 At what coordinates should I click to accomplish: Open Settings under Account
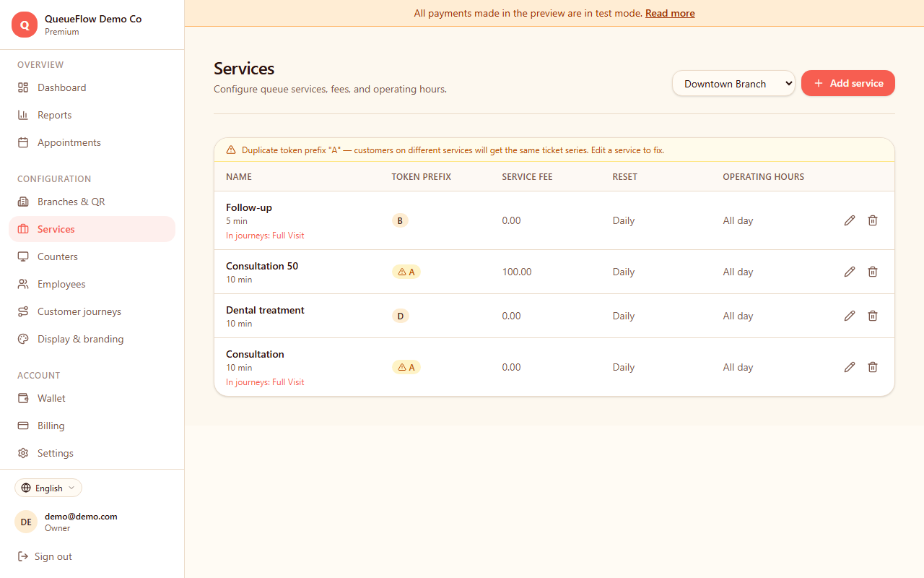point(92,453)
